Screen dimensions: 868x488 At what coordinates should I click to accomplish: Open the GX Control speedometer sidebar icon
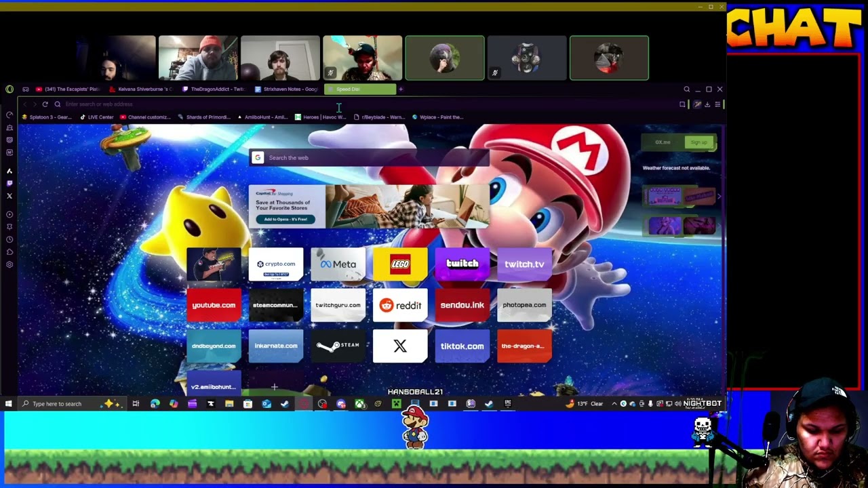point(9,115)
